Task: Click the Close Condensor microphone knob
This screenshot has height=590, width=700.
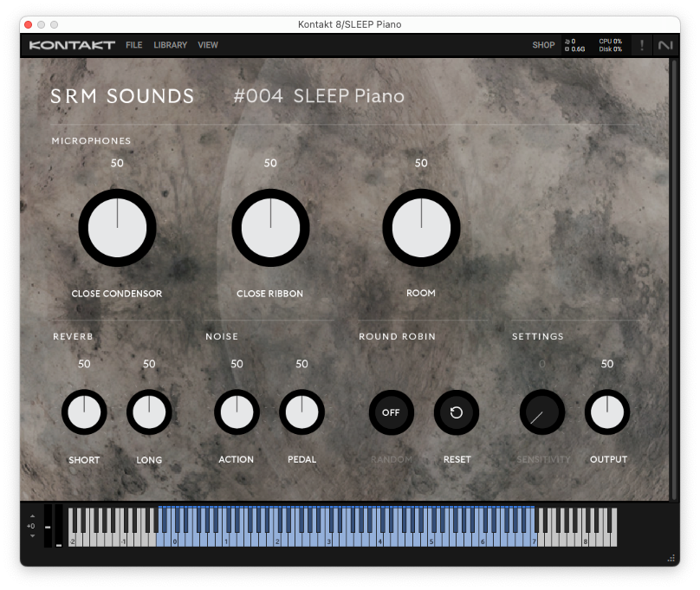Action: pyautogui.click(x=118, y=228)
